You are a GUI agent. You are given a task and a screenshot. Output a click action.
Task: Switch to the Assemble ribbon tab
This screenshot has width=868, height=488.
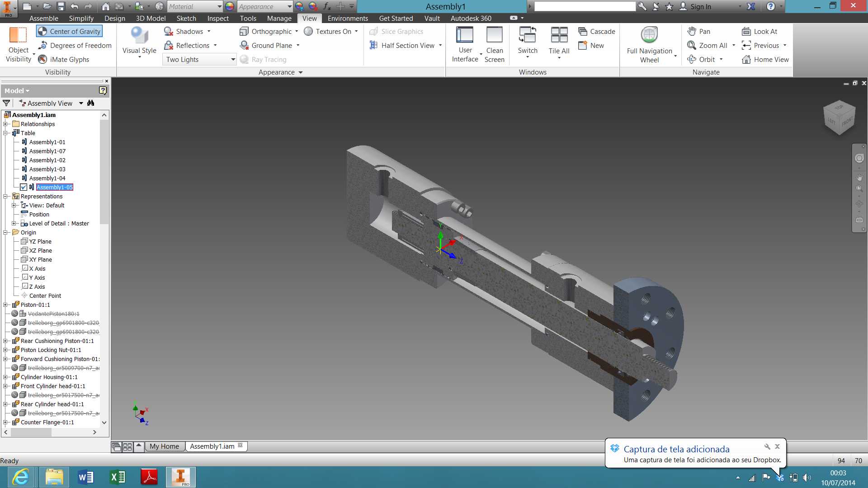tap(44, 18)
